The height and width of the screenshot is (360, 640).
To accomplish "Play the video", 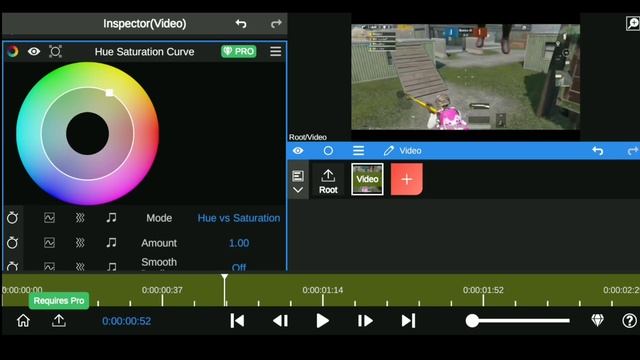I will click(322, 321).
